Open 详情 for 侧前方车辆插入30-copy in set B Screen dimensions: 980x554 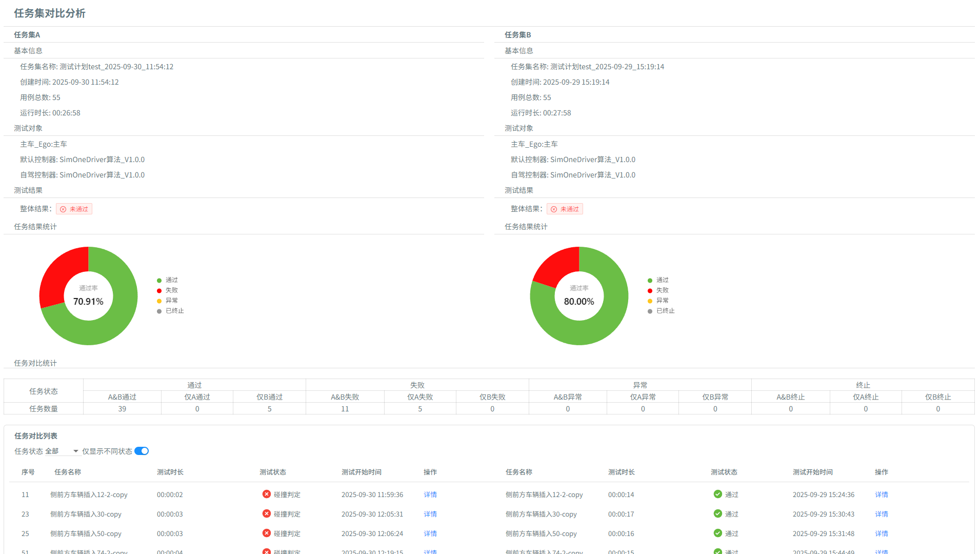click(x=881, y=515)
